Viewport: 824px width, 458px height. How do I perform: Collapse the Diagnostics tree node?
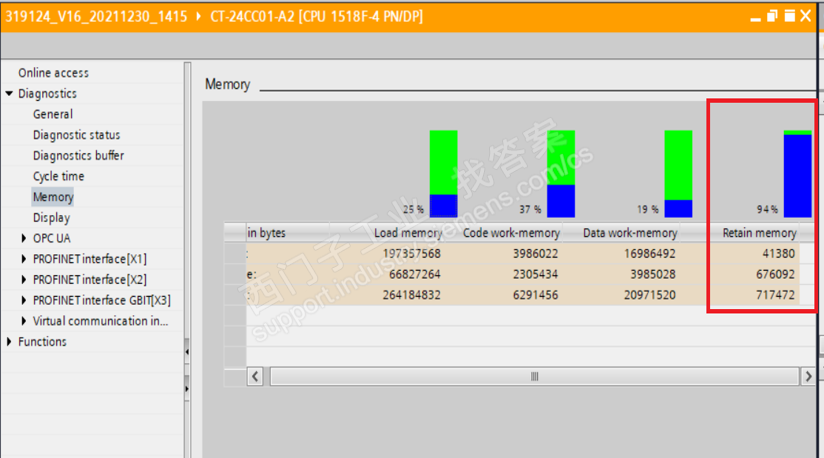click(9, 93)
